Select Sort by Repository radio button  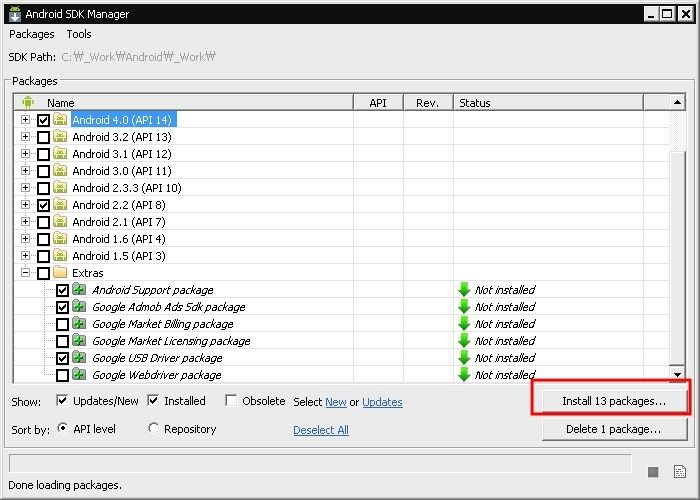pyautogui.click(x=153, y=428)
